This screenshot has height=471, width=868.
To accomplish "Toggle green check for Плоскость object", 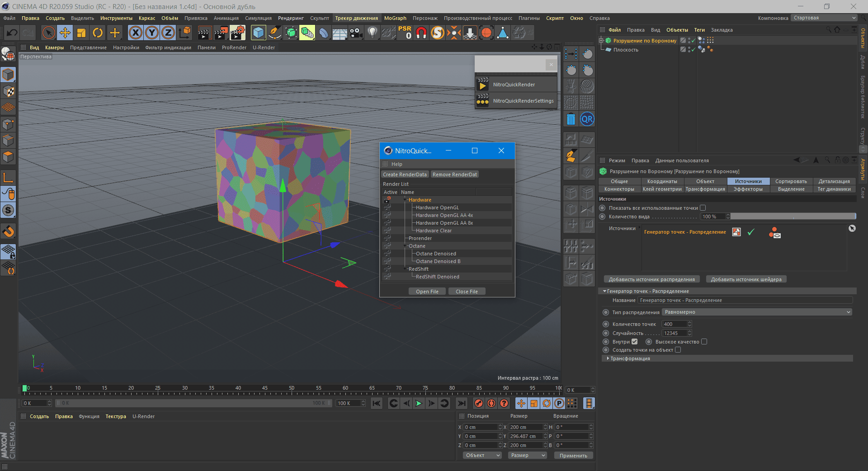I will [693, 50].
